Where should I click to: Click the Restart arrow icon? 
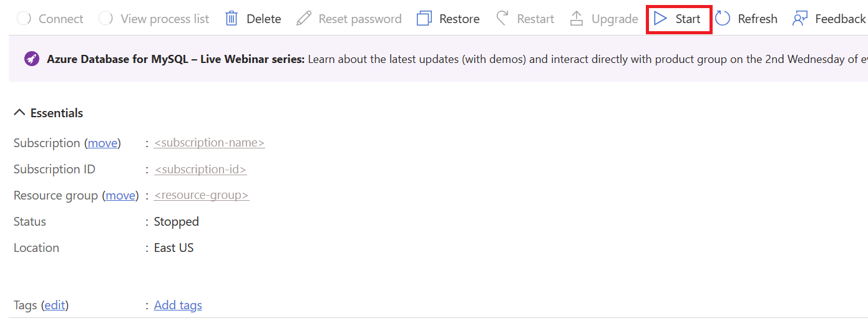pyautogui.click(x=502, y=19)
